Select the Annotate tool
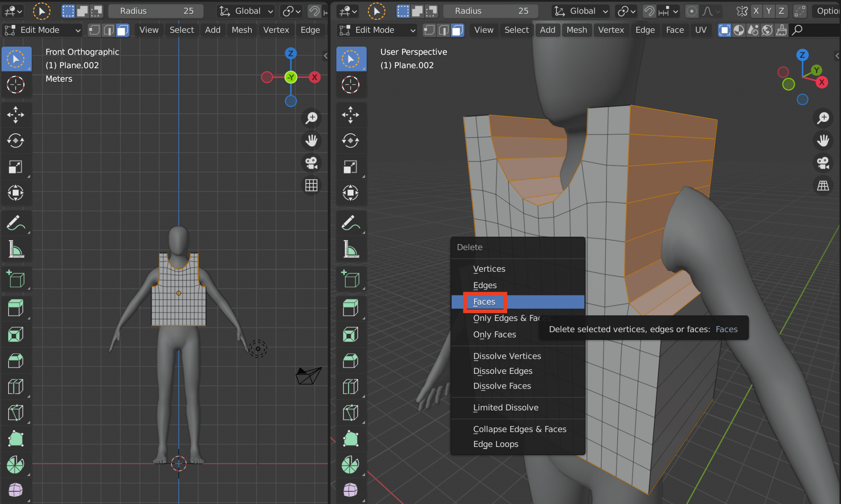The image size is (841, 504). (16, 222)
